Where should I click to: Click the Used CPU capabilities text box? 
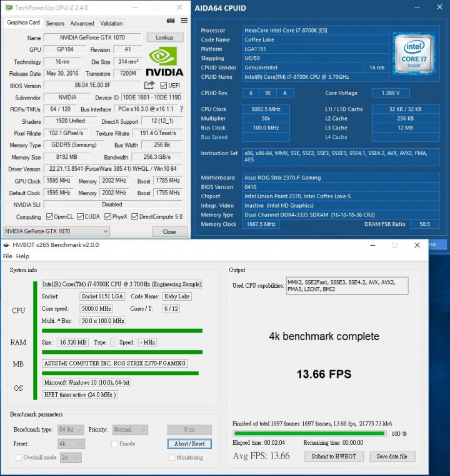(x=347, y=286)
